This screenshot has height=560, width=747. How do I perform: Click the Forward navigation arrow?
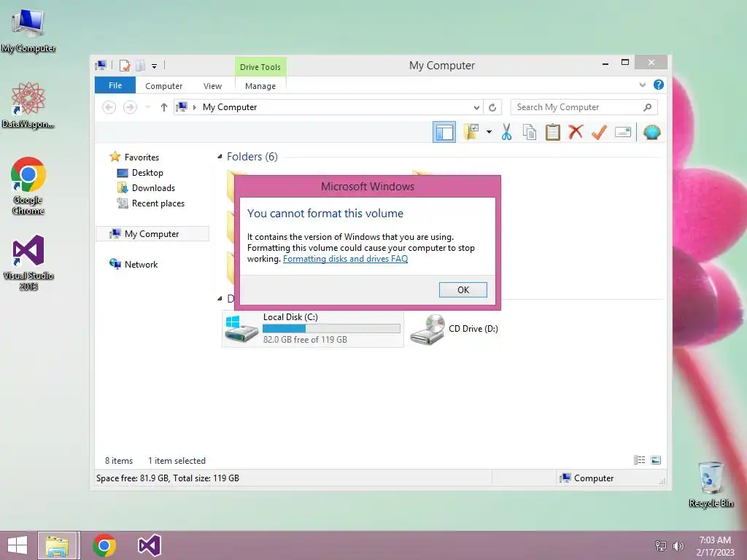[130, 107]
